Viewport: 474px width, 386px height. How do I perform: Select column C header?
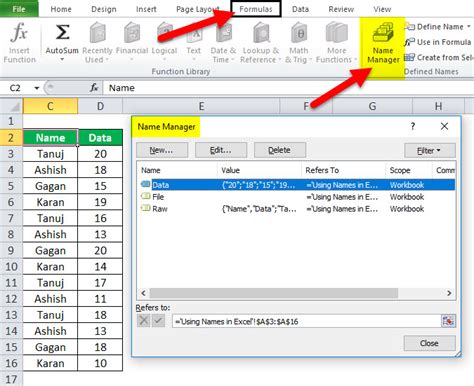point(50,106)
